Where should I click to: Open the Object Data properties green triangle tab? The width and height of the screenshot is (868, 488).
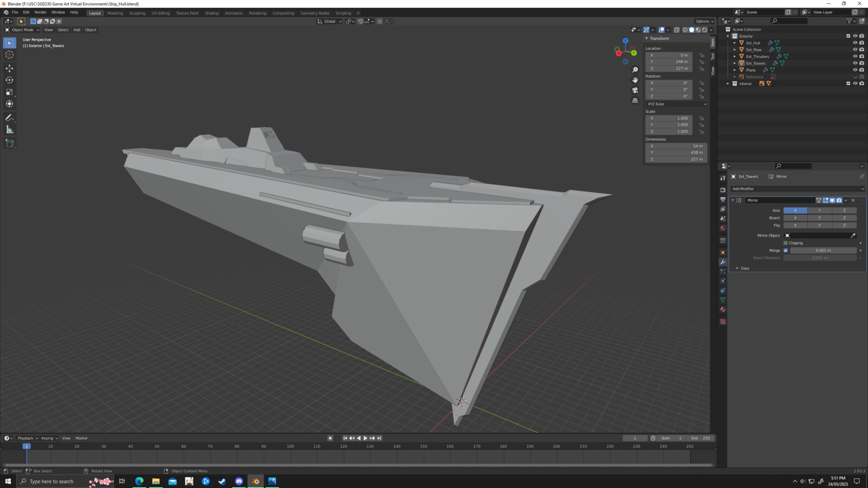[x=723, y=300]
